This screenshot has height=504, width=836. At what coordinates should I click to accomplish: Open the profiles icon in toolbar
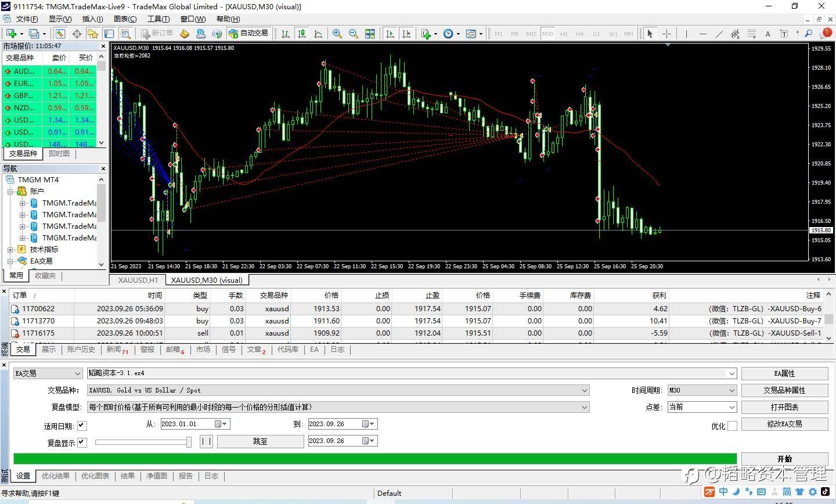[34, 34]
